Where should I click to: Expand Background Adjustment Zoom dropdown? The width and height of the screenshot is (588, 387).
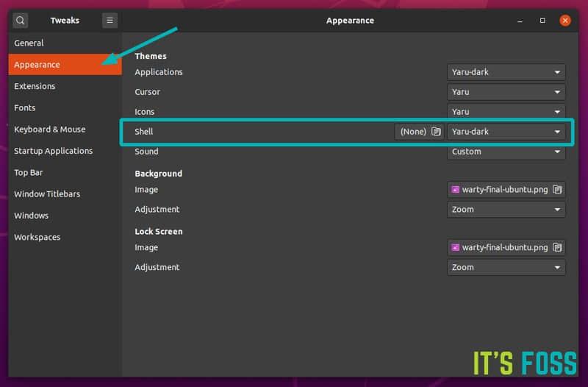[506, 210]
